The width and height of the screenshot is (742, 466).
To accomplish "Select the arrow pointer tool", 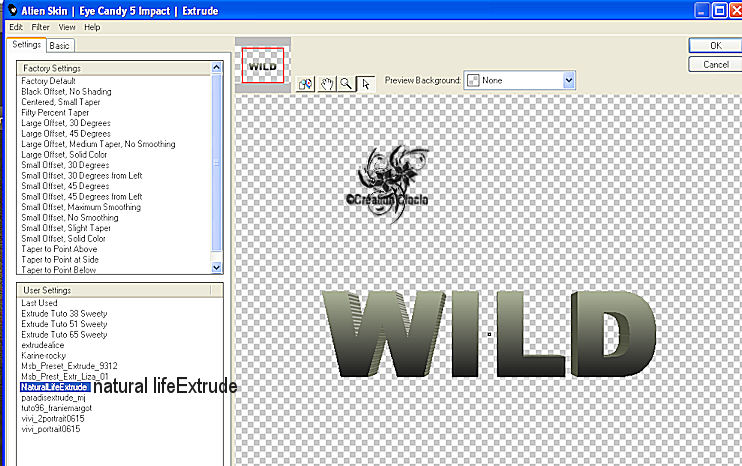I will [365, 84].
